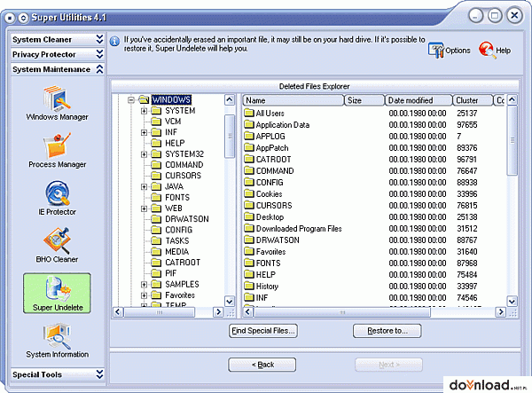This screenshot has width=532, height=393.
Task: Expand the SYSTEM32 tree node
Action: 144,154
